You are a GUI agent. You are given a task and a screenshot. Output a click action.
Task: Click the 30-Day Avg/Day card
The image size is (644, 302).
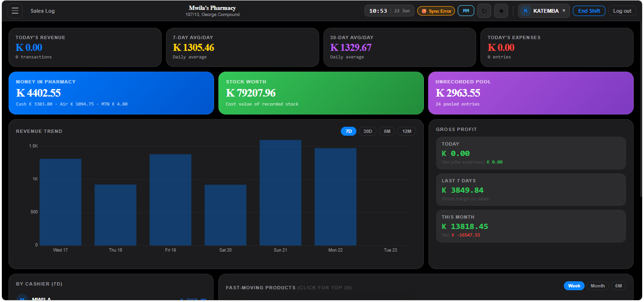(x=400, y=47)
